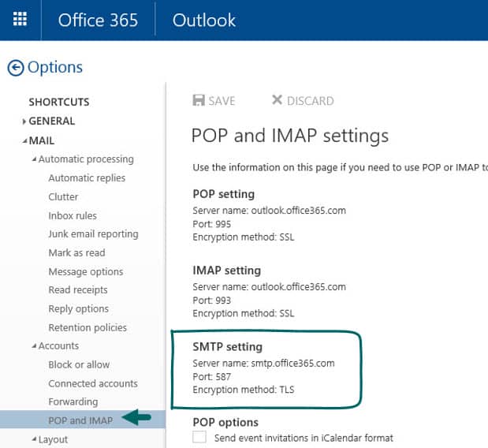Click the IMAP setting heading
Viewport: 488px width, 448px height.
point(226,271)
